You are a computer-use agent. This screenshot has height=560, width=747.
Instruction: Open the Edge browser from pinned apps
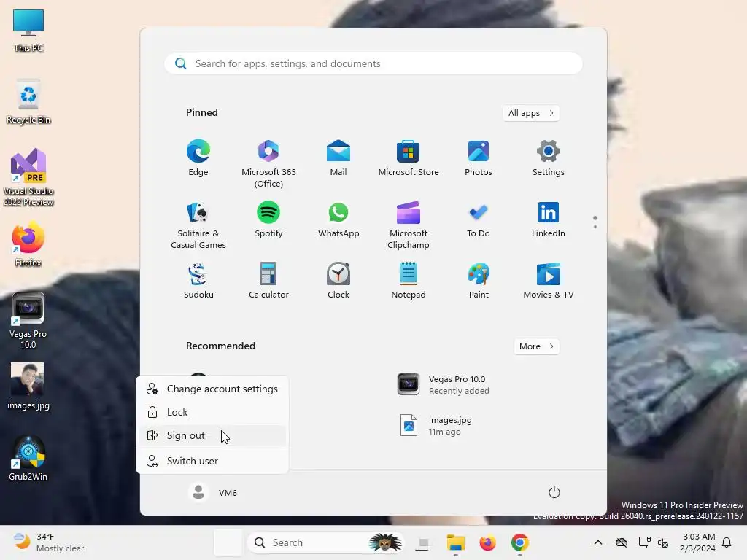click(198, 158)
